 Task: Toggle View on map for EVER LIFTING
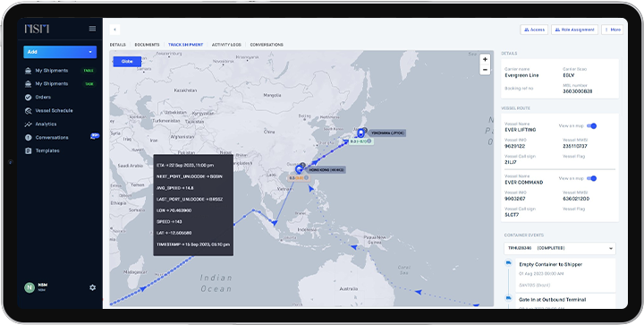591,126
